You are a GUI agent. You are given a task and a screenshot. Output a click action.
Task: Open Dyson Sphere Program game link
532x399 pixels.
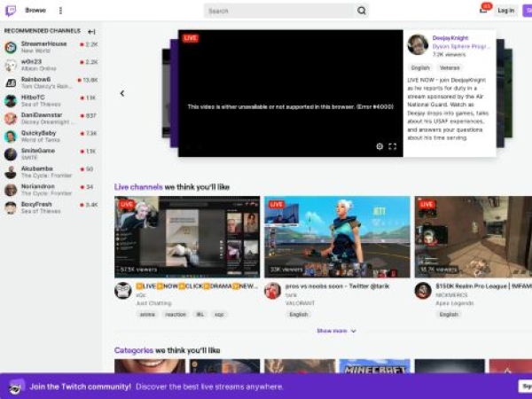[x=461, y=46]
